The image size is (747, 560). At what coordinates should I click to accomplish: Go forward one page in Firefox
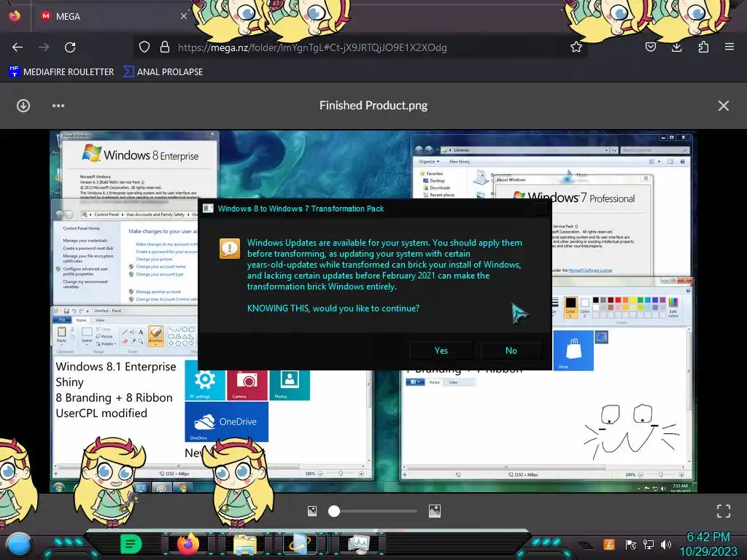click(44, 47)
